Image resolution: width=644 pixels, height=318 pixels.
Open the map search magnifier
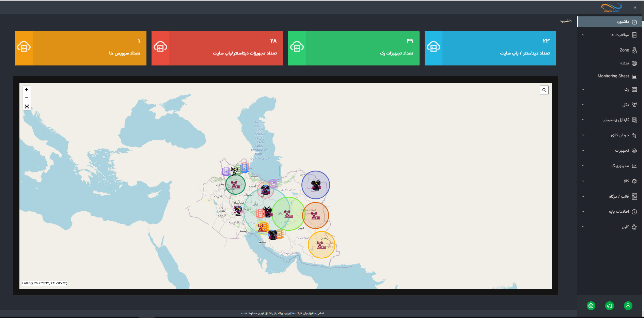(x=544, y=90)
